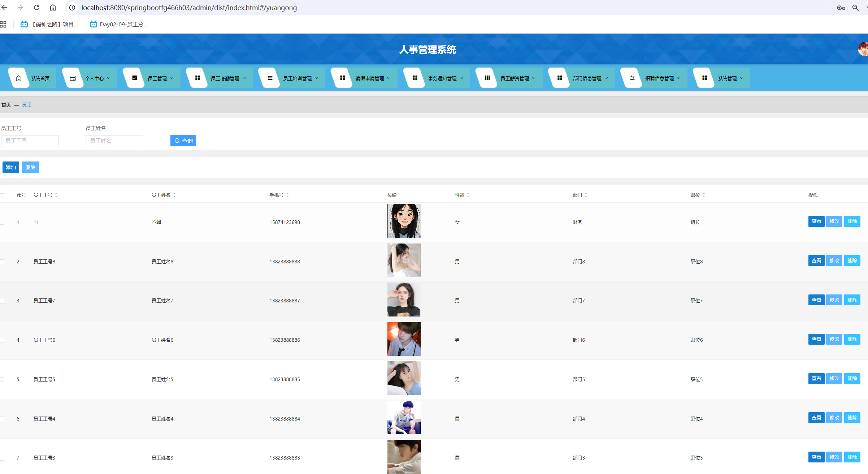Sort the table by 员工工号 column

[56, 195]
